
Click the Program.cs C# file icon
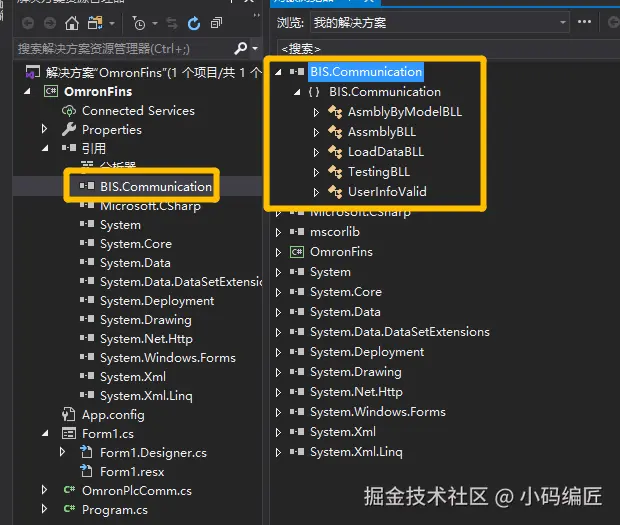click(69, 509)
